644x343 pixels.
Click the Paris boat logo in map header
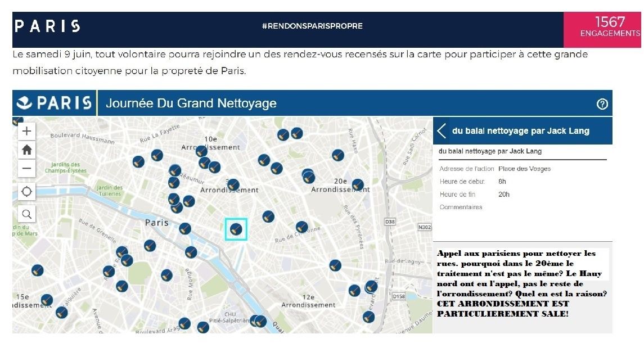coord(54,103)
